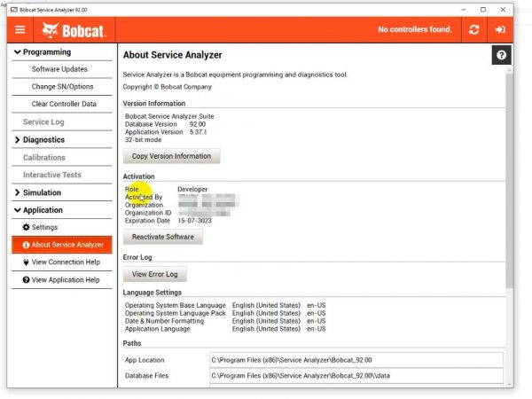The width and height of the screenshot is (532, 399).
Task: Click the app icon in title bar
Action: pos(14,10)
